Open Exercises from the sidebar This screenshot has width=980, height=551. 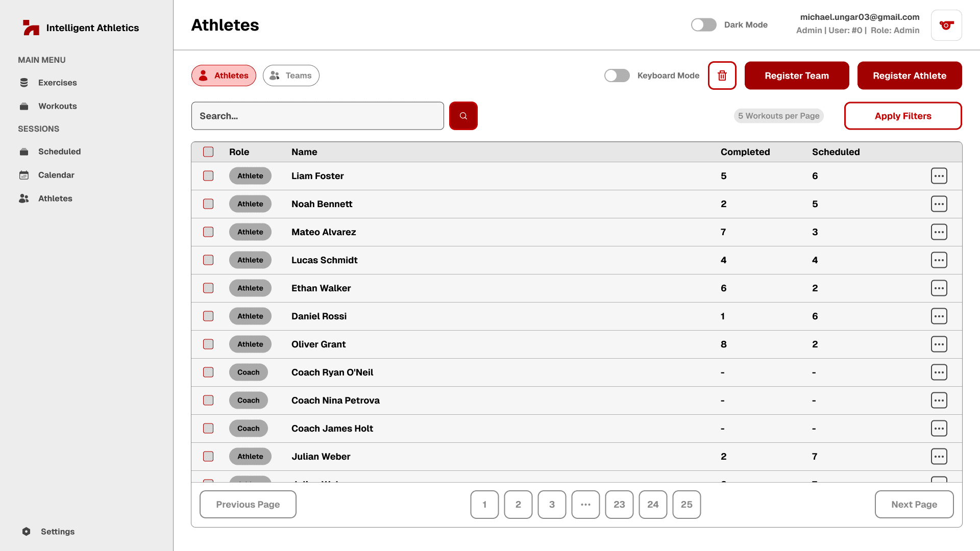pyautogui.click(x=57, y=83)
